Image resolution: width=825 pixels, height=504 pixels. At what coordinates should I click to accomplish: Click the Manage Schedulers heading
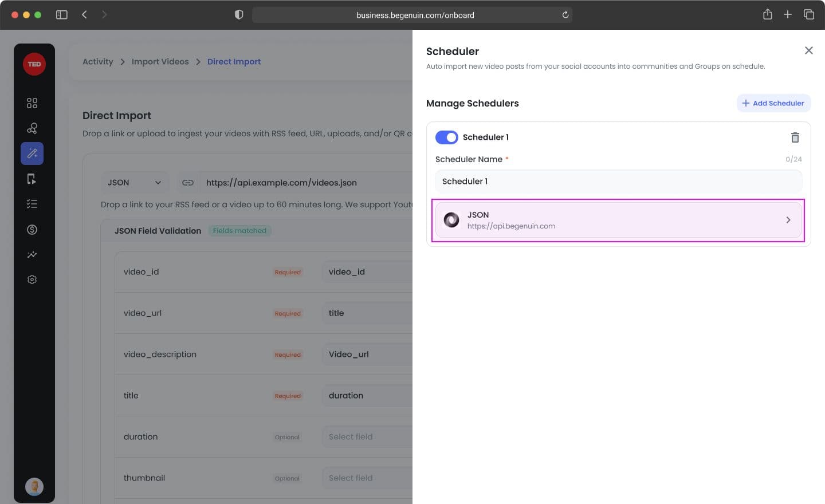(x=473, y=103)
